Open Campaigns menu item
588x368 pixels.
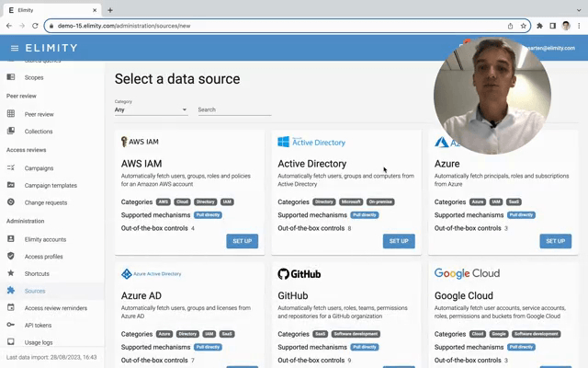pyautogui.click(x=39, y=168)
